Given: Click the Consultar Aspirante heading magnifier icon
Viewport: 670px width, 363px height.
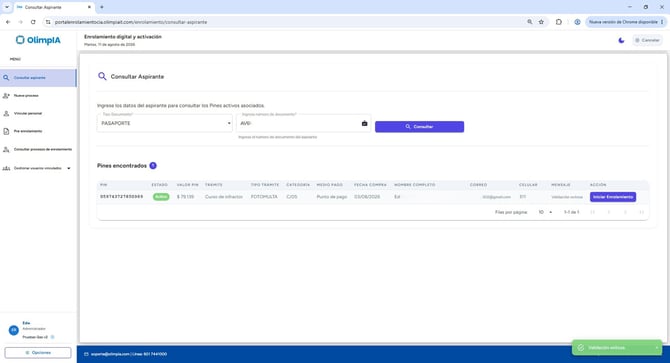Looking at the screenshot, I should [x=102, y=76].
